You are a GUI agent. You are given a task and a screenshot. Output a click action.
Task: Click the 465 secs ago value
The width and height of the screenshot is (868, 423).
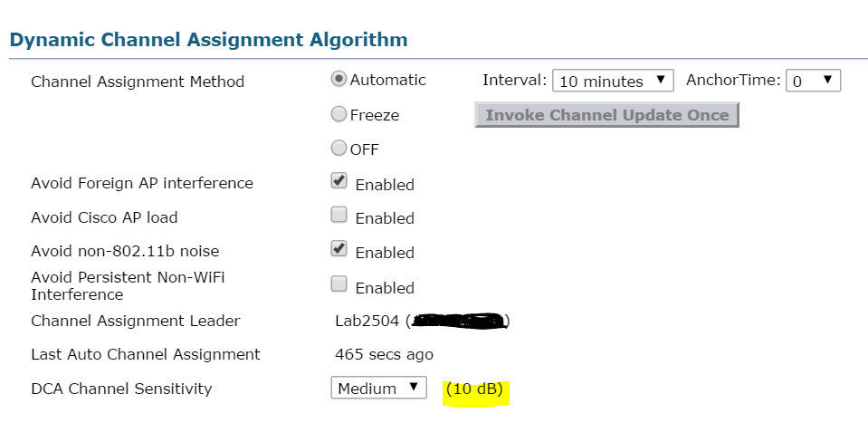click(384, 354)
